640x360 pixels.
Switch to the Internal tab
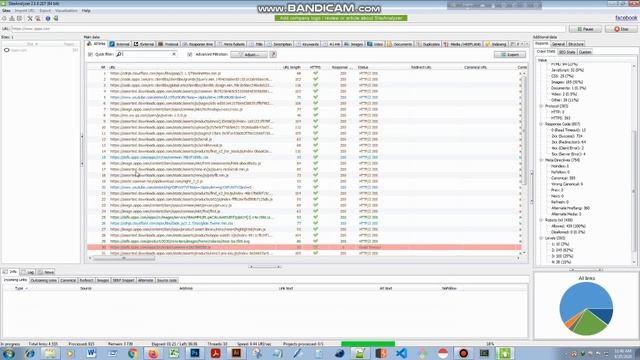click(120, 44)
